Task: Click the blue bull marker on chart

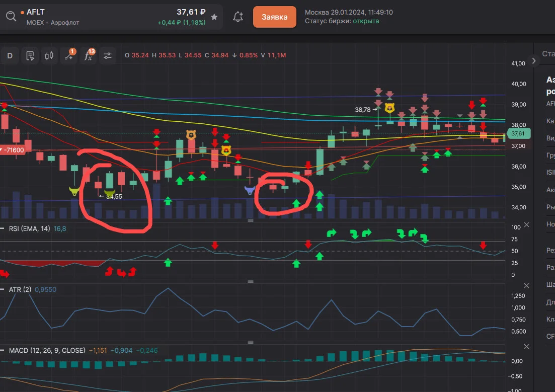Action: [250, 190]
